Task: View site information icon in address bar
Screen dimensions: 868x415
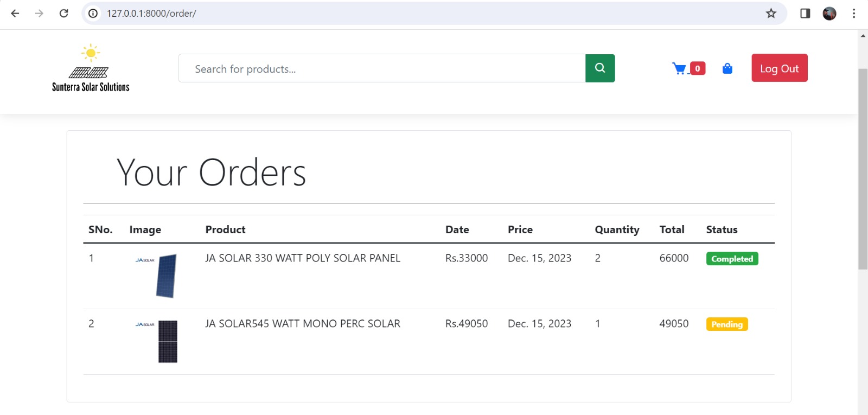Action: [93, 13]
